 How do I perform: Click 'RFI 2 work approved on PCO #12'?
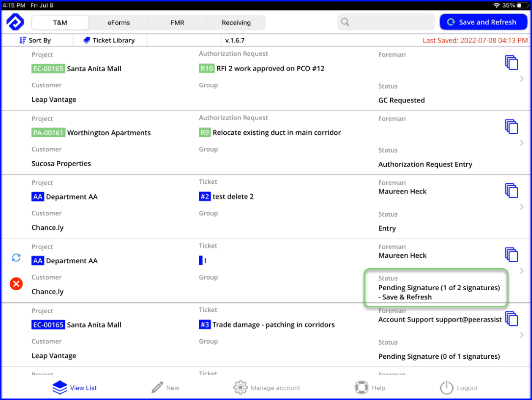(270, 69)
